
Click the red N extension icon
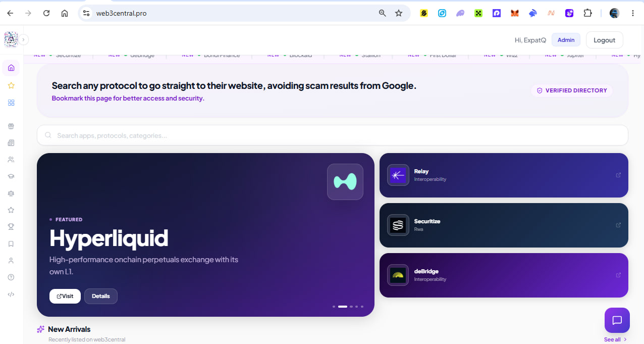[551, 13]
